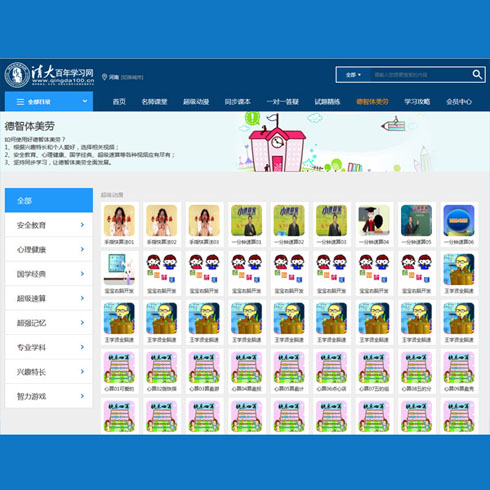The width and height of the screenshot is (490, 490).
Task: Select the 会员中心 menu item
Action: 459,102
